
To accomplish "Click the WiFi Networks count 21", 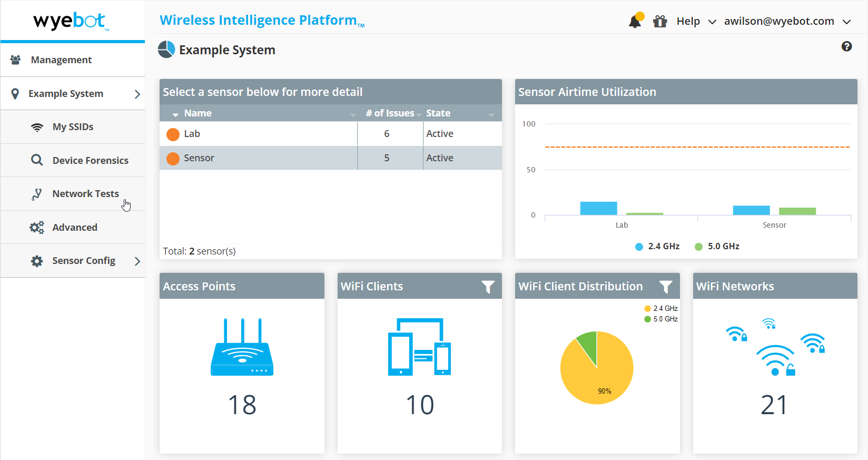I will [774, 405].
